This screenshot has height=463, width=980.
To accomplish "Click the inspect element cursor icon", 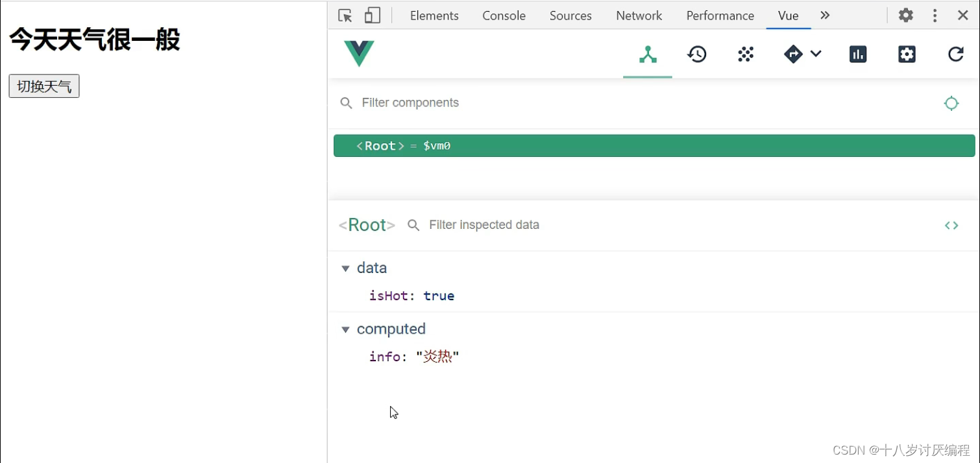I will click(x=345, y=16).
